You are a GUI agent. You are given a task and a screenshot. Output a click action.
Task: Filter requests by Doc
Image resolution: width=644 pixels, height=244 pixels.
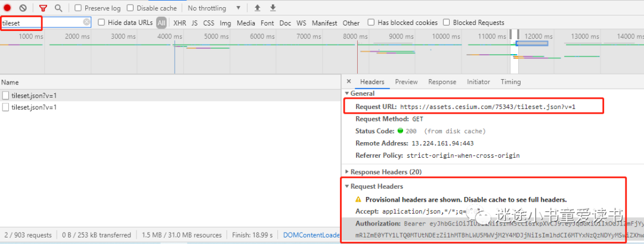285,23
